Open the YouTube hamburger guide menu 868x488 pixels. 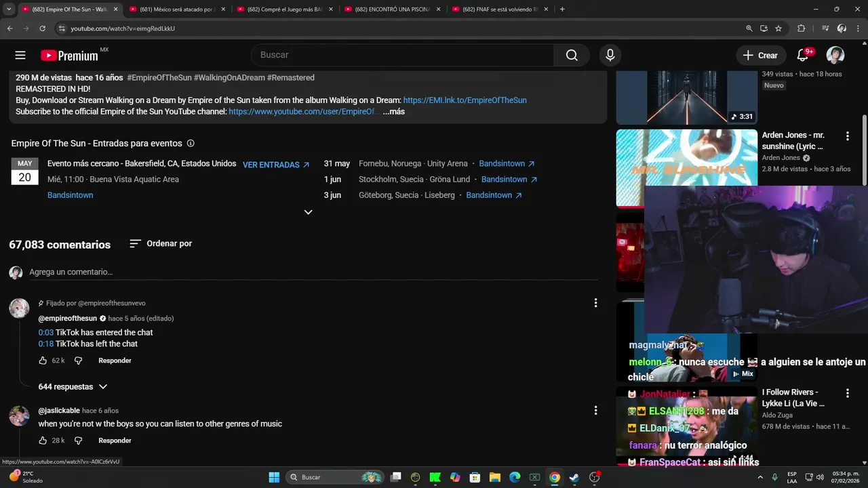point(20,56)
